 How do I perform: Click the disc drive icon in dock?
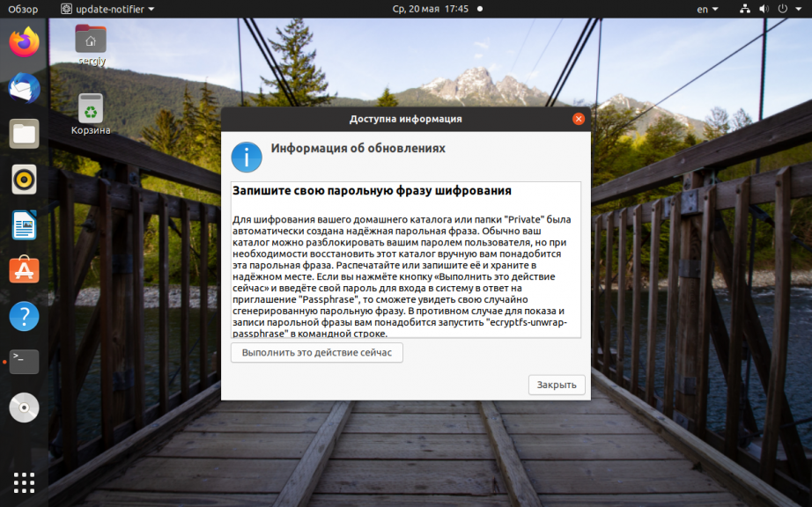tap(24, 408)
